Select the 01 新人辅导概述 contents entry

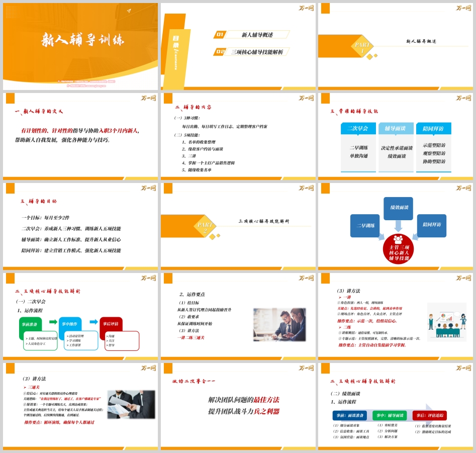[x=251, y=35]
